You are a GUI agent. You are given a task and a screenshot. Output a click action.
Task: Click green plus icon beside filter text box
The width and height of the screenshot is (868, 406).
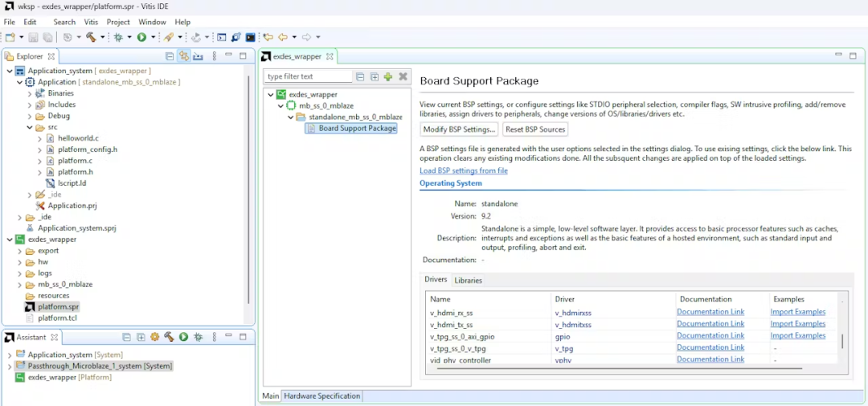pos(388,76)
